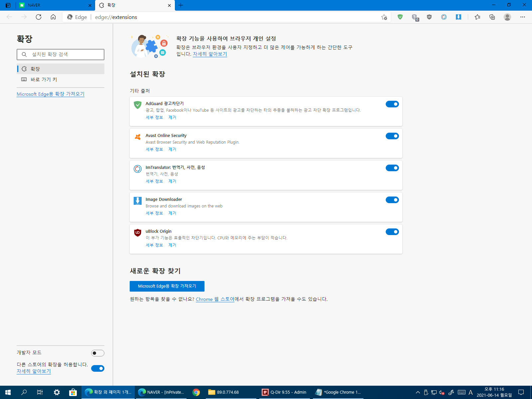
Task: Open 세부 정보 for ImTranslator
Action: 154,181
